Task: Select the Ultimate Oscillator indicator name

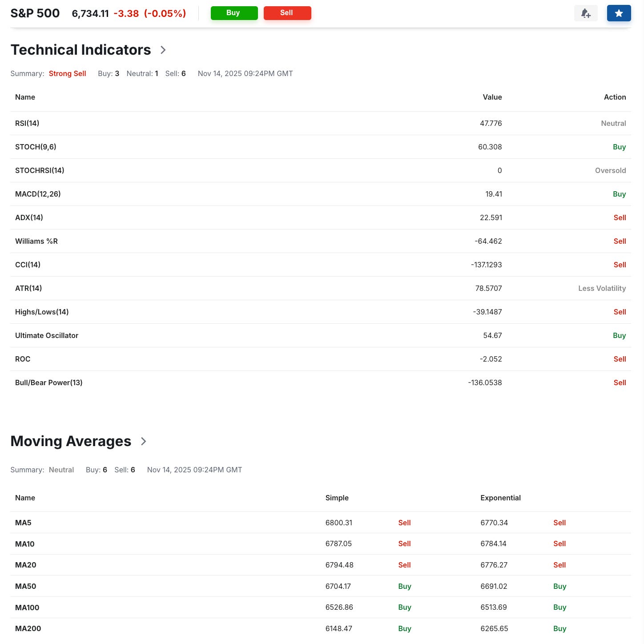Action: point(47,335)
